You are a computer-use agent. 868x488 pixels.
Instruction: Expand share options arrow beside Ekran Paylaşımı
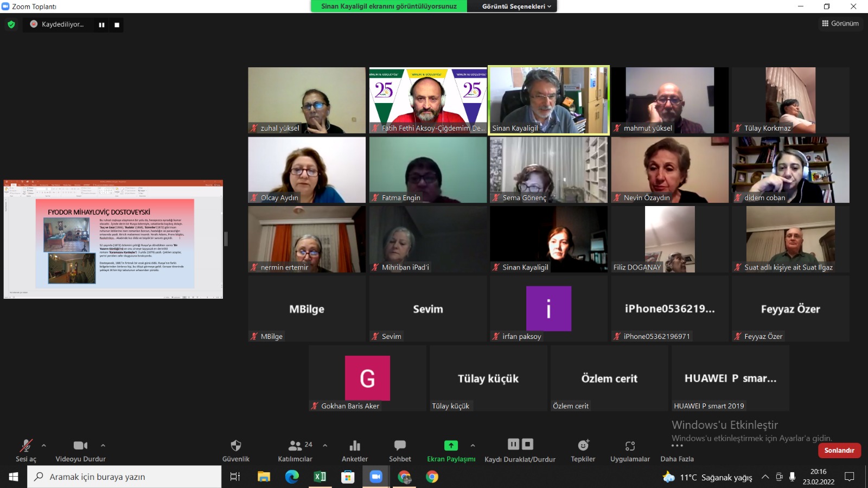pos(473,445)
